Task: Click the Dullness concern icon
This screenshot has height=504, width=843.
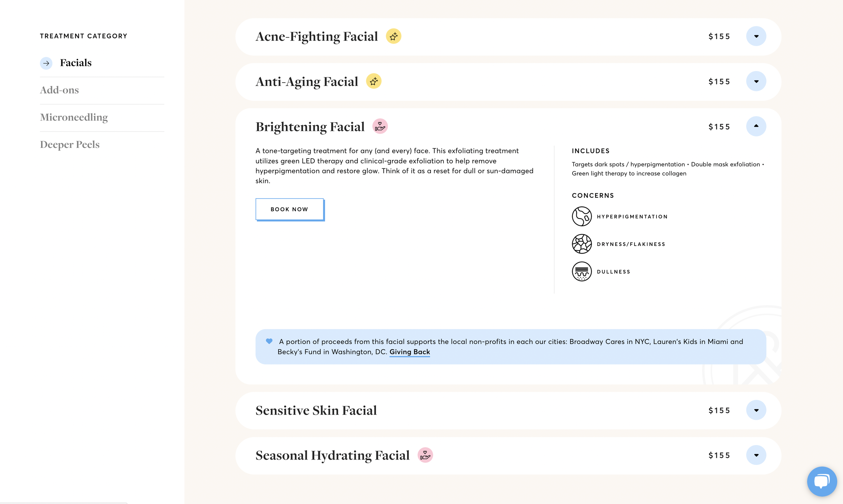Action: [x=582, y=271]
